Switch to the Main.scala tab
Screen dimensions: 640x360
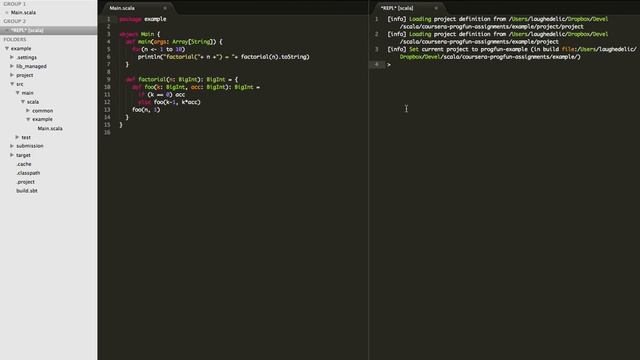(x=122, y=8)
